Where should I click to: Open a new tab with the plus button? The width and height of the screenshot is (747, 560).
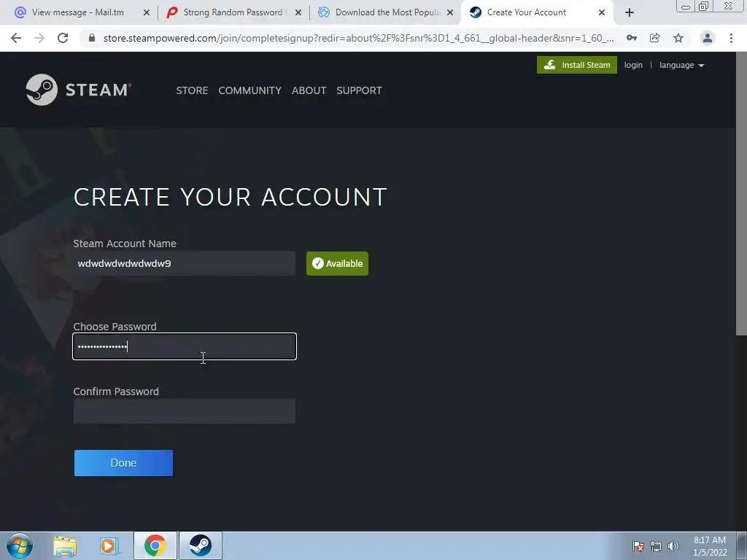630,13
